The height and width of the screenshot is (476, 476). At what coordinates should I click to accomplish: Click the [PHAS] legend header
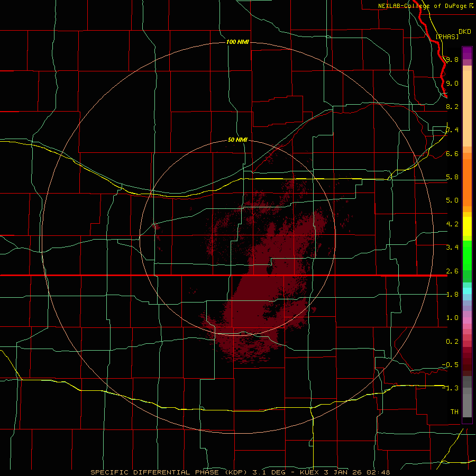(447, 36)
